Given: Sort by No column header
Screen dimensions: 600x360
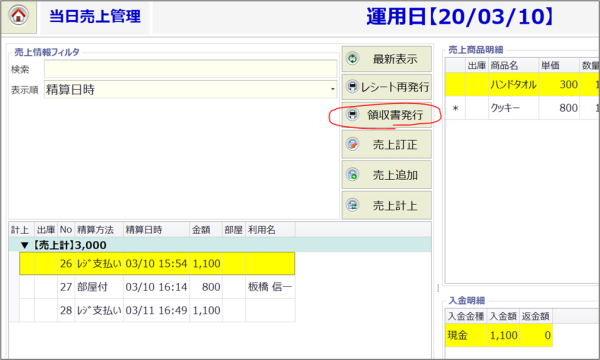Looking at the screenshot, I should (x=66, y=230).
